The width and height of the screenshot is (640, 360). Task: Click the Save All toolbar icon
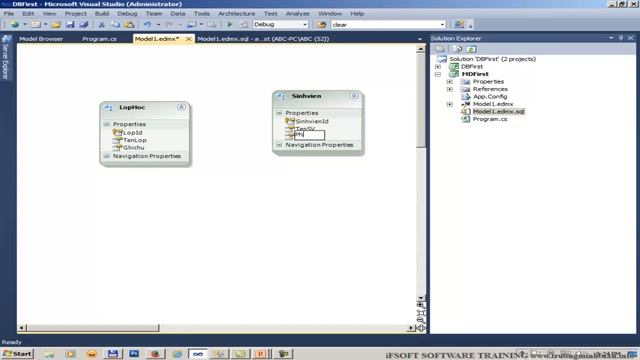point(84,24)
